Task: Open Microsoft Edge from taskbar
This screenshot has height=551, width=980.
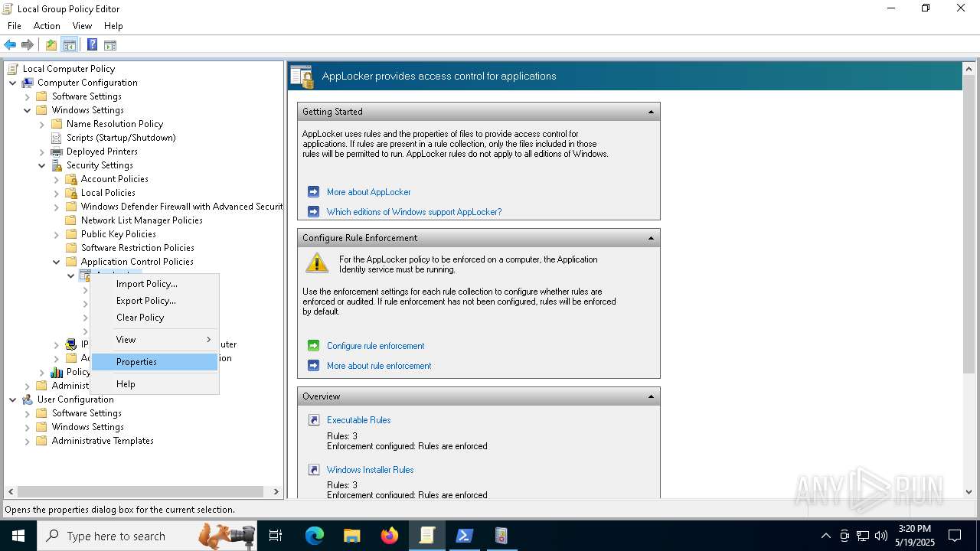Action: (x=315, y=536)
